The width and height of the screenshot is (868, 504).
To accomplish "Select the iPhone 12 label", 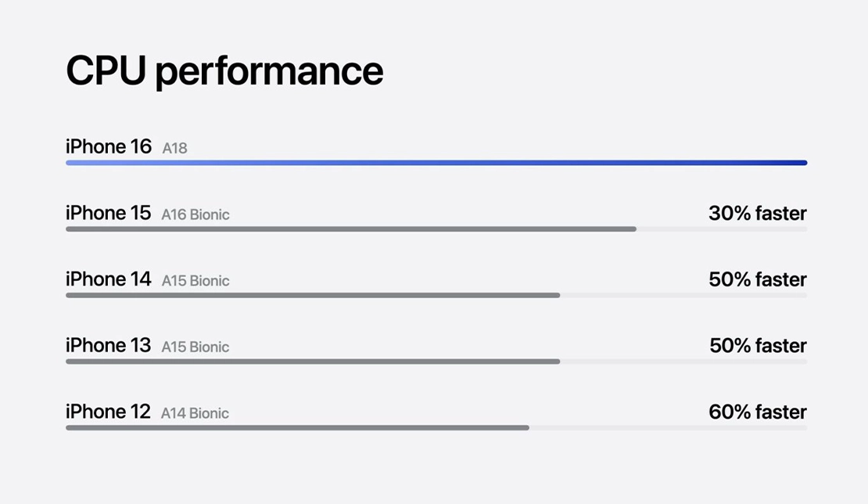I will pyautogui.click(x=109, y=412).
